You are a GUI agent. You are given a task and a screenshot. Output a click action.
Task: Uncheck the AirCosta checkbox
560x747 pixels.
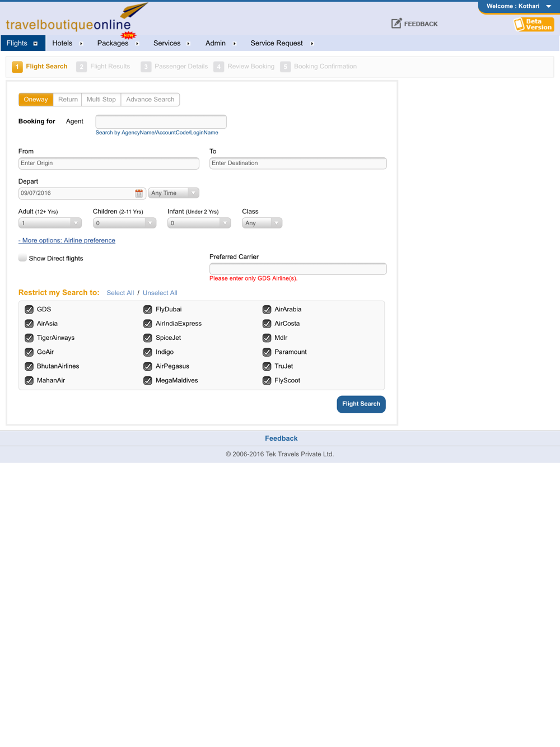267,324
